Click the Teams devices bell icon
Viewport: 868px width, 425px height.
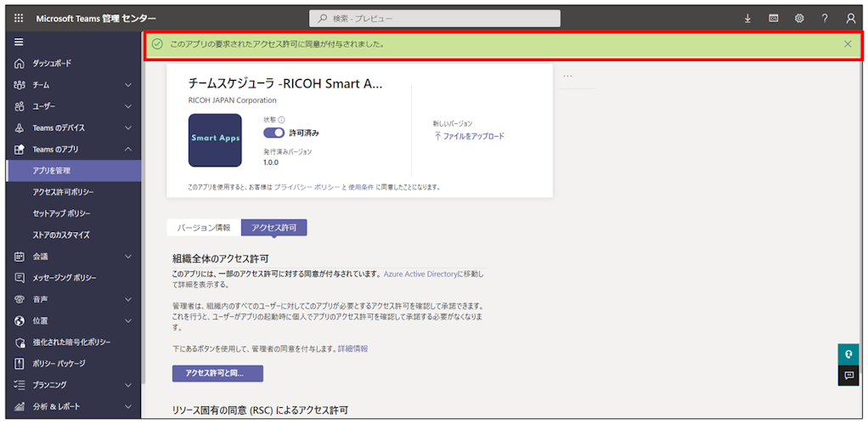(20, 127)
